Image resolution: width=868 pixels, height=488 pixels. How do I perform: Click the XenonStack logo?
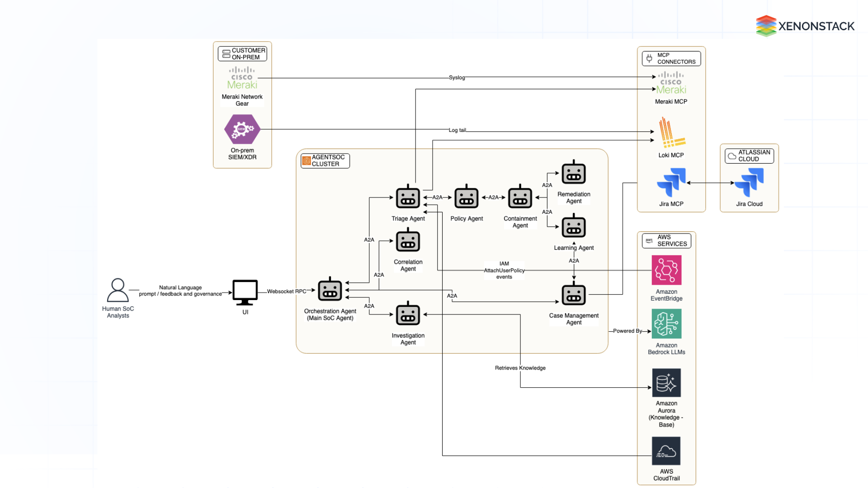(805, 26)
